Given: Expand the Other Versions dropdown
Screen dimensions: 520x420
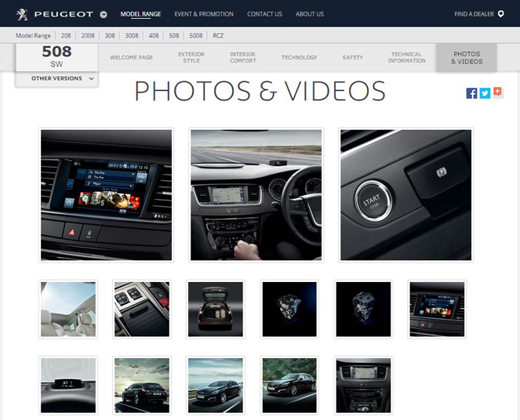Looking at the screenshot, I should coord(56,79).
